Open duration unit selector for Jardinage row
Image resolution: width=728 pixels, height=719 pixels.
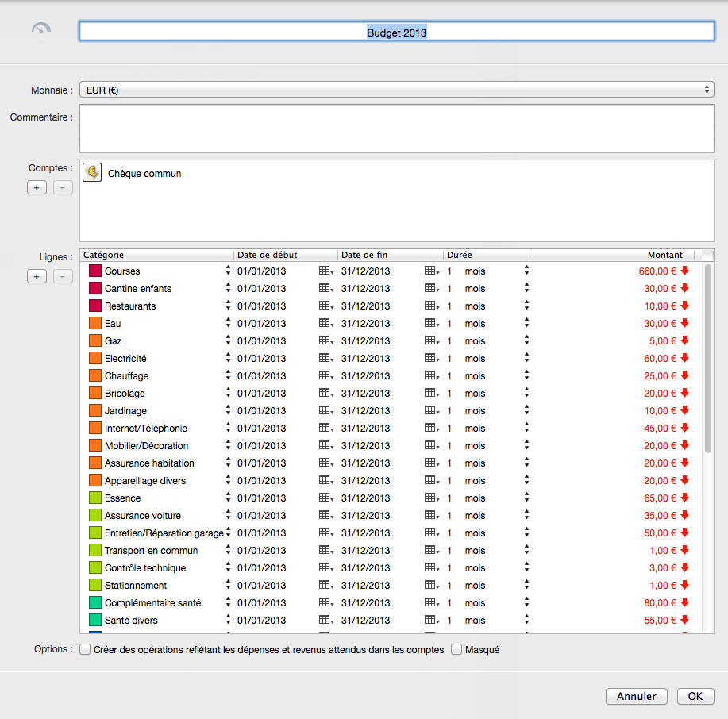point(526,410)
